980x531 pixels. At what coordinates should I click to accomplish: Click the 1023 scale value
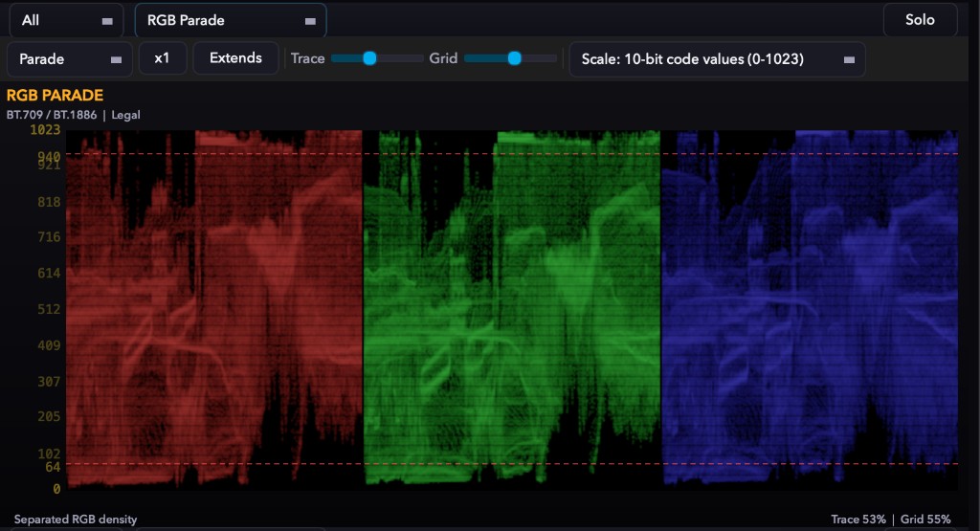coord(46,130)
